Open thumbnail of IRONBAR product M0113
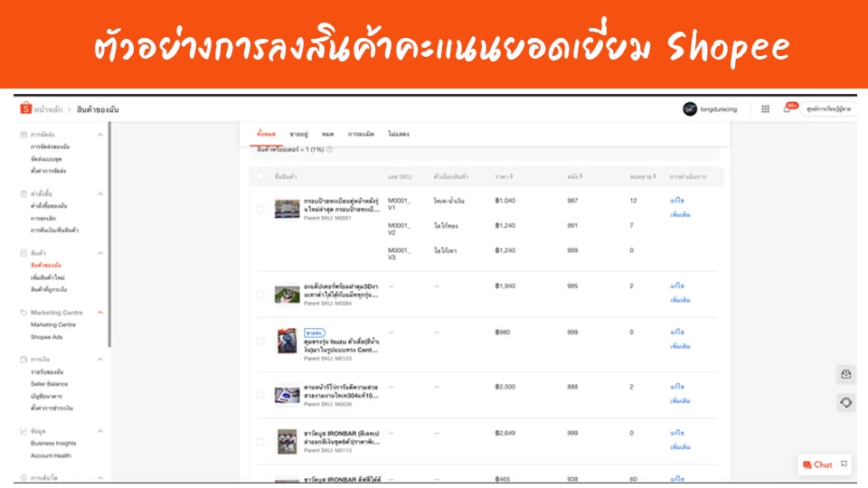The height and width of the screenshot is (488, 868). (x=287, y=442)
